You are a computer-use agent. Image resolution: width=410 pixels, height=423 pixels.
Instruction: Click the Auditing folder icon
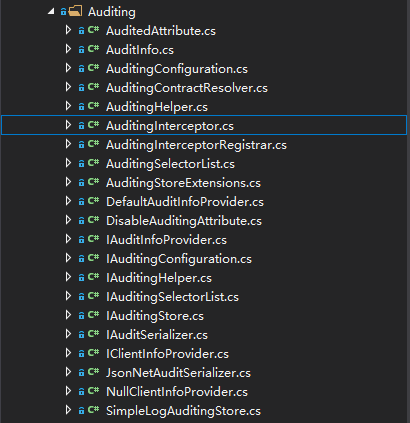pos(75,12)
